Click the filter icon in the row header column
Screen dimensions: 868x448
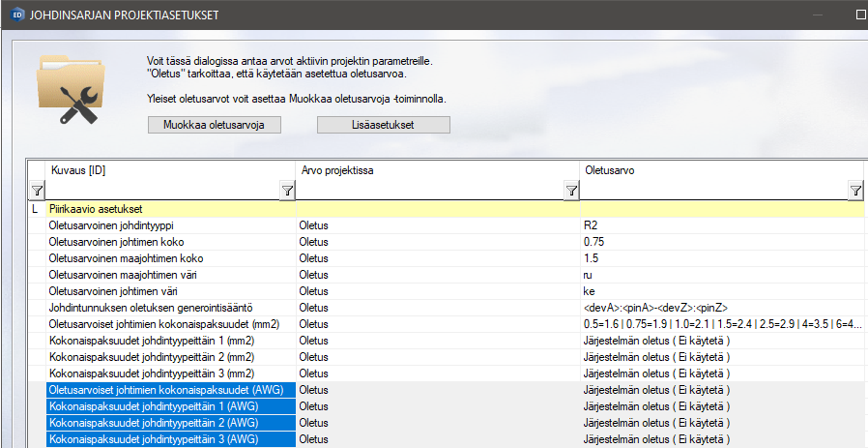pos(37,191)
